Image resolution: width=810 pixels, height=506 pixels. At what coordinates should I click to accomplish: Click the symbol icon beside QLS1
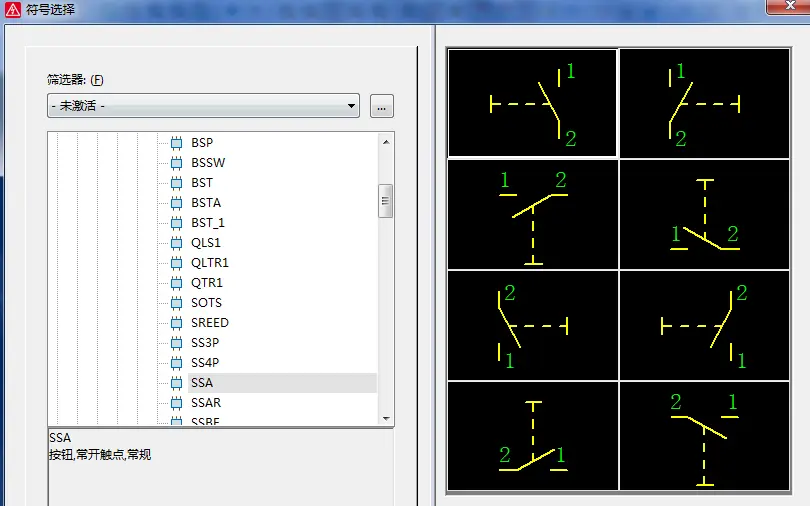click(177, 243)
